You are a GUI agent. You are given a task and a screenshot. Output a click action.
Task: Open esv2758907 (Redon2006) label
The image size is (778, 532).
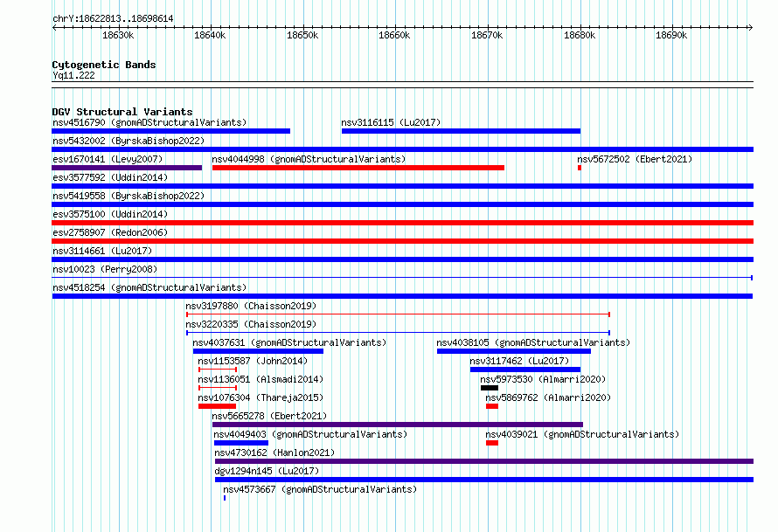coord(110,232)
